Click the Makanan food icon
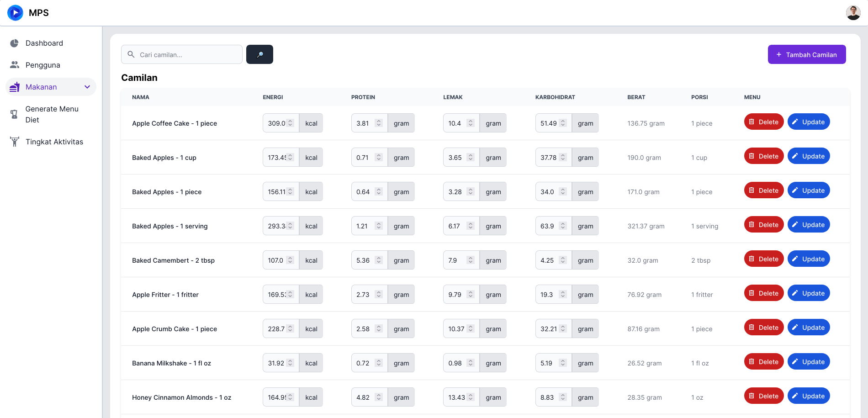868x418 pixels. 15,87
